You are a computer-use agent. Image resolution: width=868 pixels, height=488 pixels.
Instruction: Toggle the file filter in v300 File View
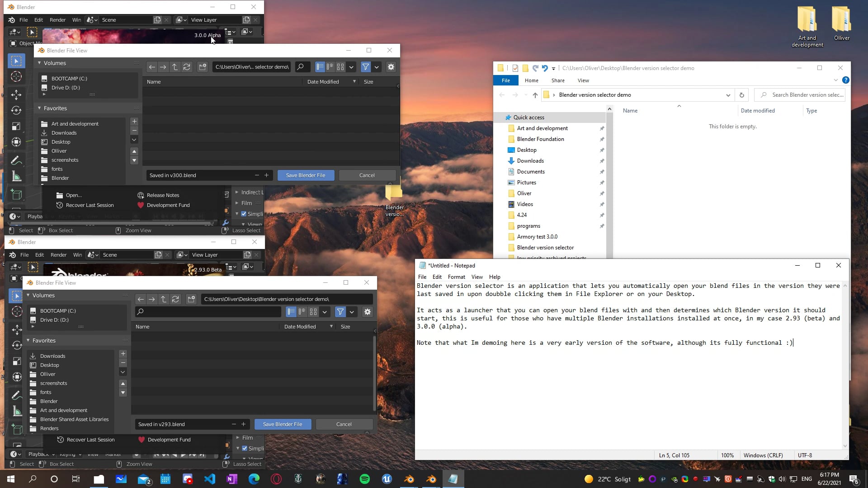tap(366, 67)
